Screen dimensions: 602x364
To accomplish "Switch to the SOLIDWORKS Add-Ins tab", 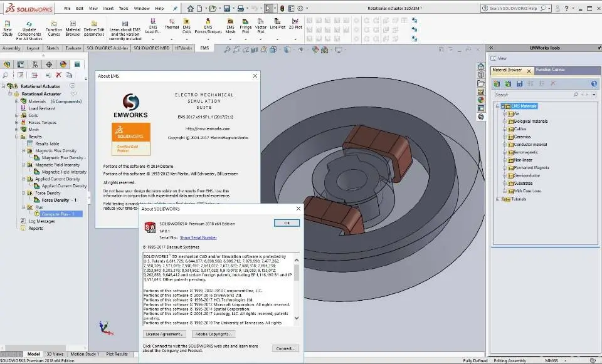I will pos(107,48).
